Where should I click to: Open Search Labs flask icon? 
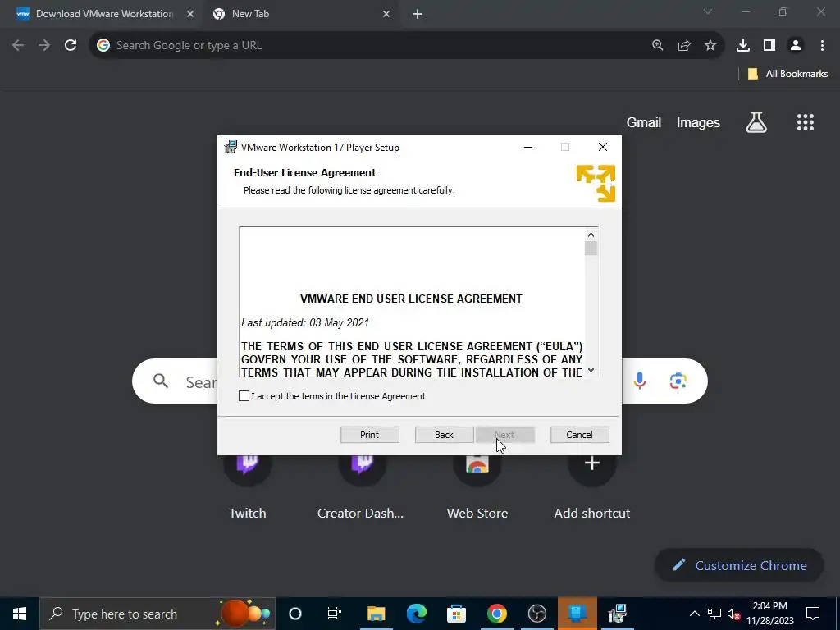tap(756, 122)
